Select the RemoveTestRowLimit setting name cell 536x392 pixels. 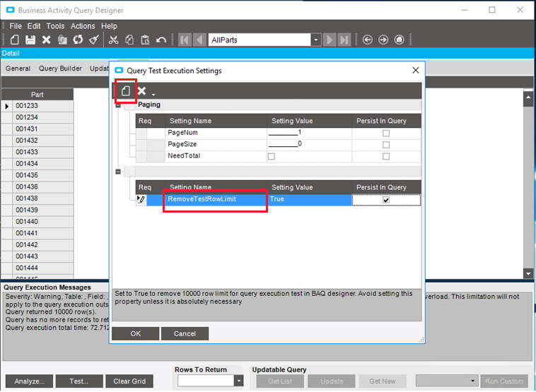click(216, 199)
